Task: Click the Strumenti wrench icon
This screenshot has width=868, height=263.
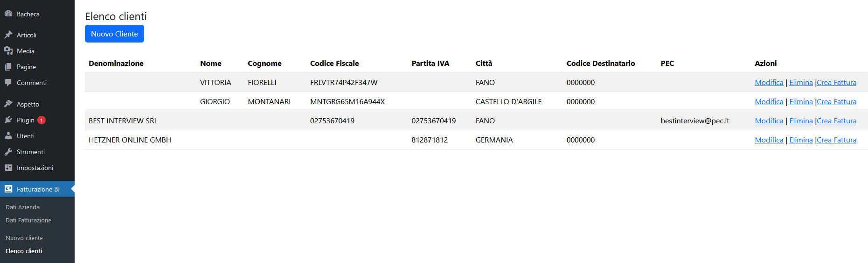Action: click(x=8, y=152)
